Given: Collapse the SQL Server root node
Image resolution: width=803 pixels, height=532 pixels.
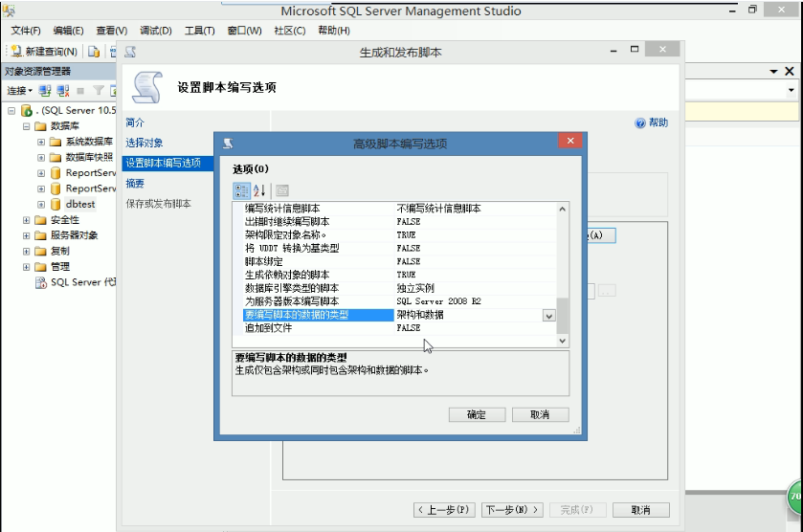Looking at the screenshot, I should 11,111.
